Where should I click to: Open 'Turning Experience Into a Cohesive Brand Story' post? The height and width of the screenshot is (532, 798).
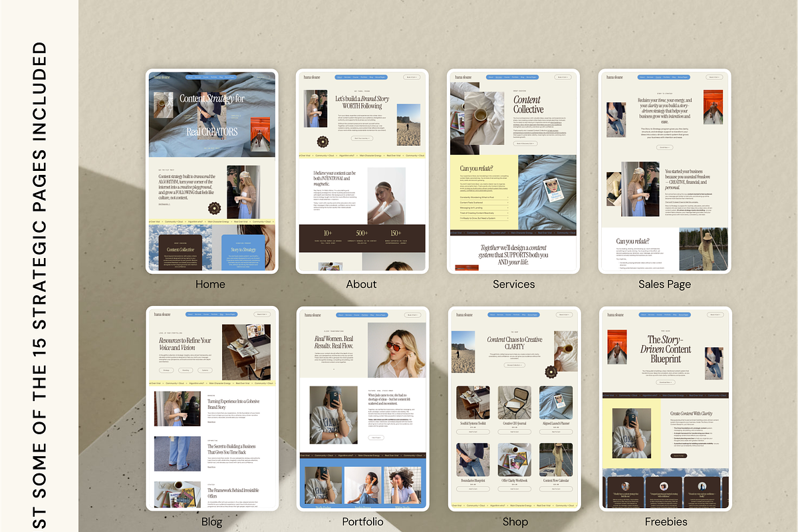233,405
